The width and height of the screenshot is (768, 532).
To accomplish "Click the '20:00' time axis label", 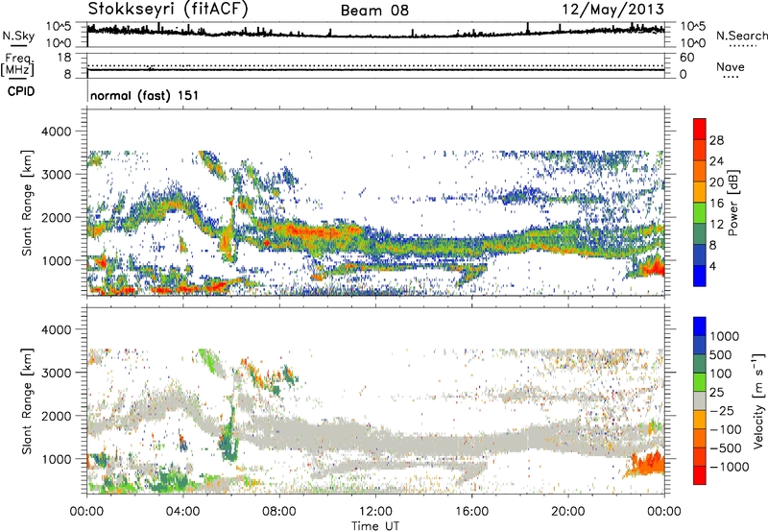I will [568, 512].
